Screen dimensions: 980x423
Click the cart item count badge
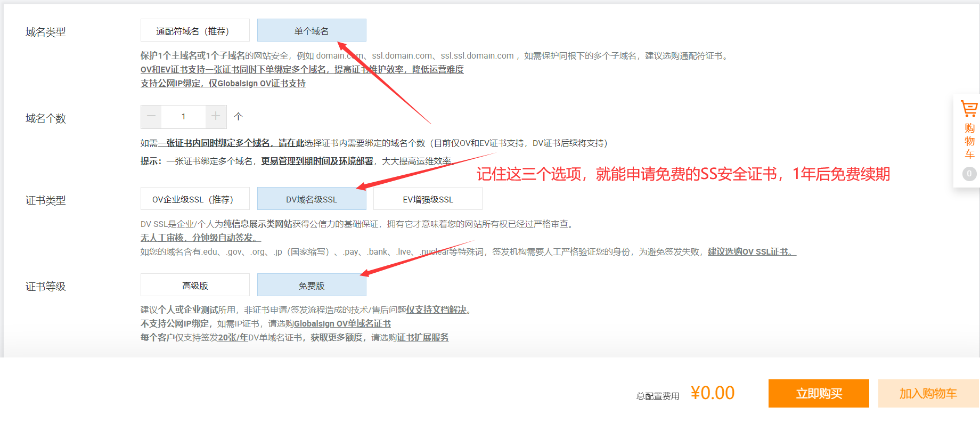tap(969, 174)
